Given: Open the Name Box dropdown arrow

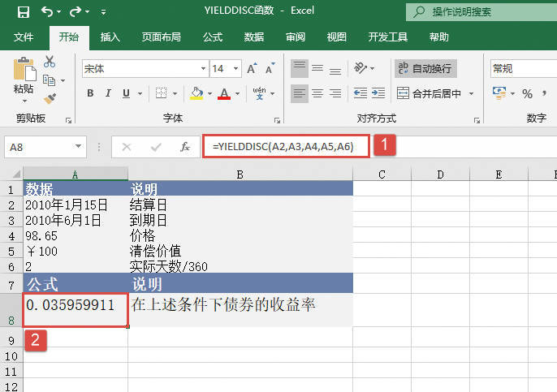Looking at the screenshot, I should 78,146.
